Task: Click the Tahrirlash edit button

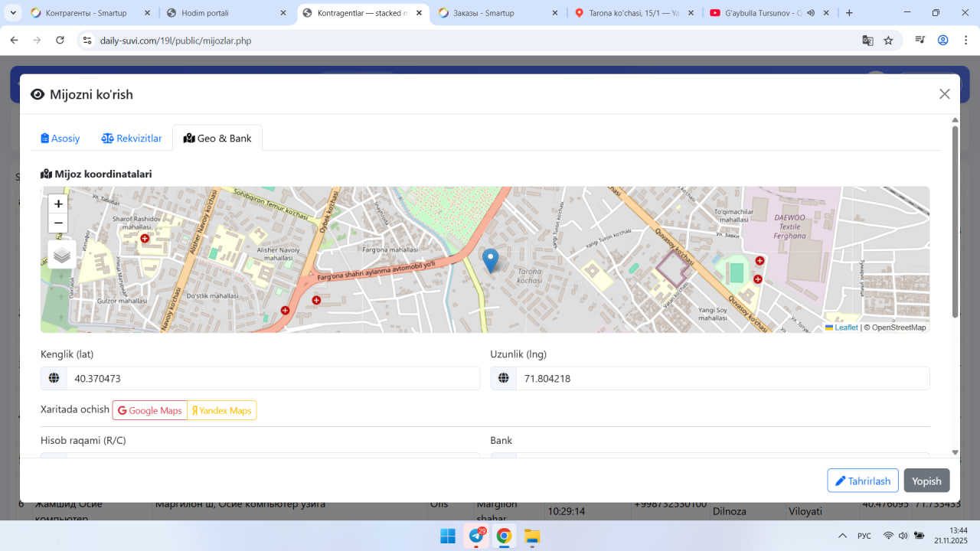Action: coord(862,481)
